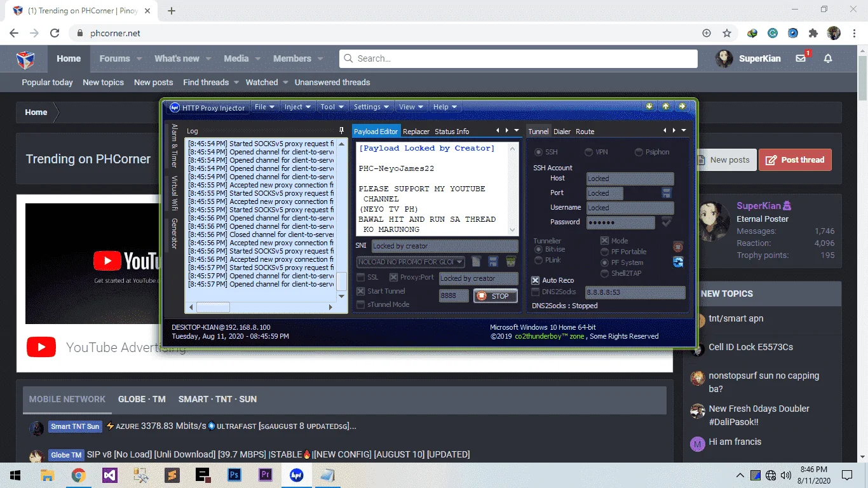This screenshot has width=868, height=488.
Task: Open the Windows notification center icon
Action: [846, 475]
